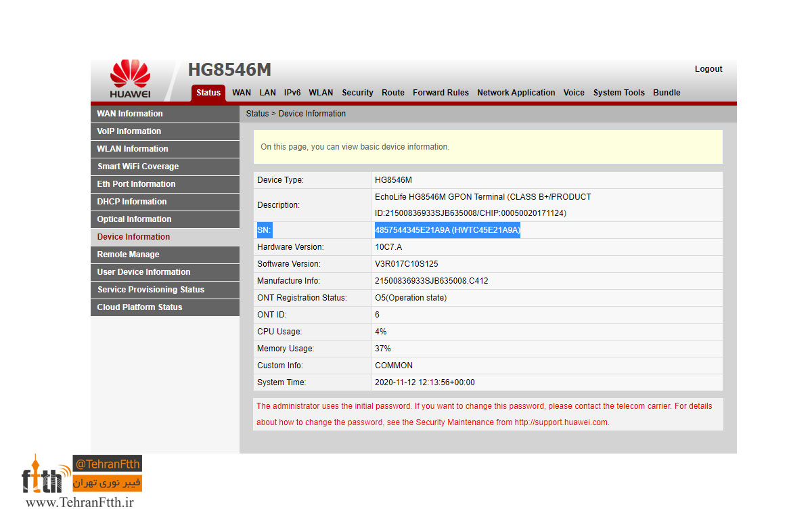This screenshot has height=528, width=812.
Task: Click Memory Usage value 37%
Action: pyautogui.click(x=383, y=349)
